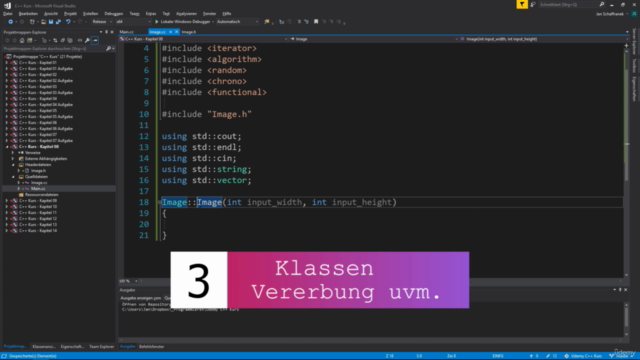Switch to the Main.cc editor tab
Viewport: 640px width, 360px height.
(x=127, y=32)
